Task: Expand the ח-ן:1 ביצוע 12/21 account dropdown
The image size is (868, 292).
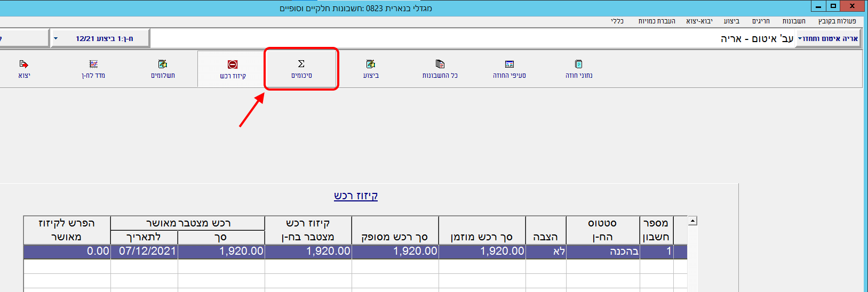Action: tap(56, 38)
